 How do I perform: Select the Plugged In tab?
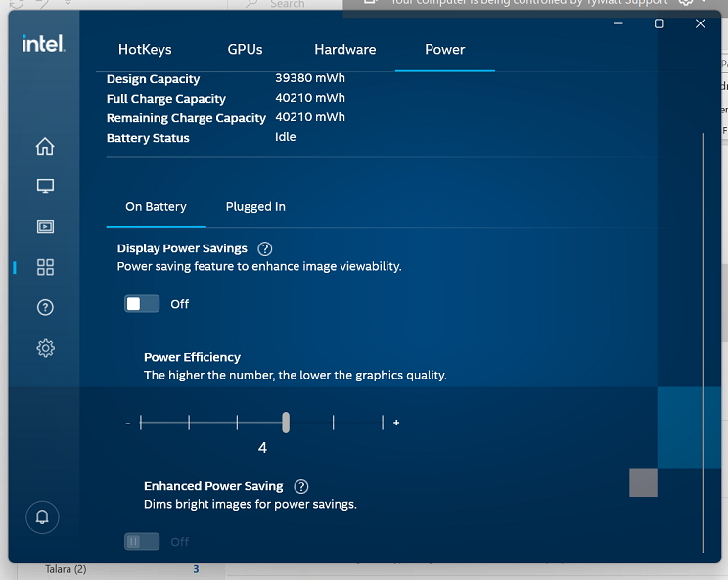pos(255,207)
